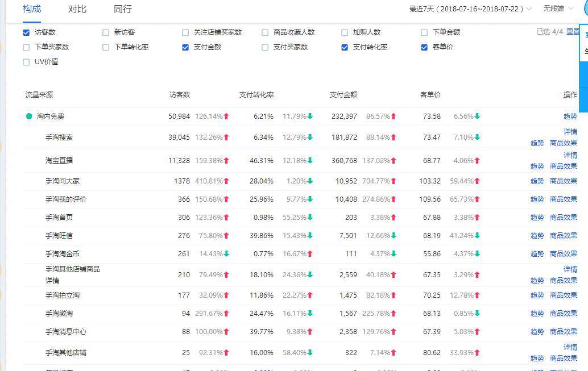Switch to the 同行 tab
Viewport: 588px width, 371px height.
pyautogui.click(x=122, y=9)
